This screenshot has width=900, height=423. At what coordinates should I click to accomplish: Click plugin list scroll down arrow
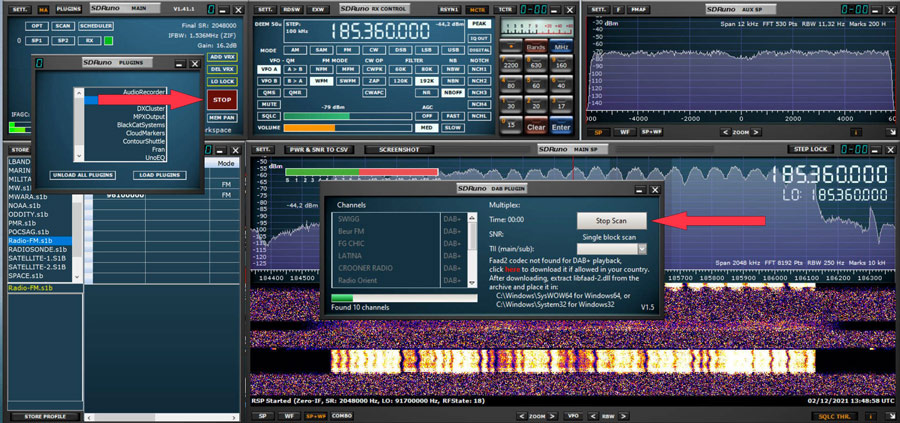click(79, 156)
